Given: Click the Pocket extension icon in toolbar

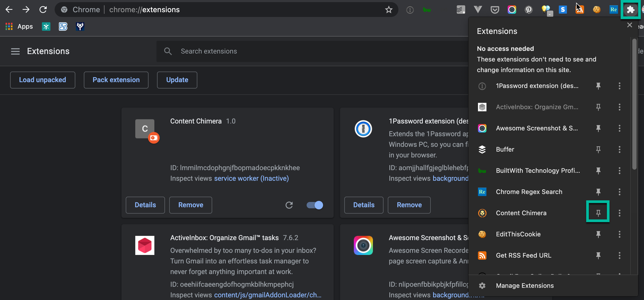Looking at the screenshot, I should point(495,10).
